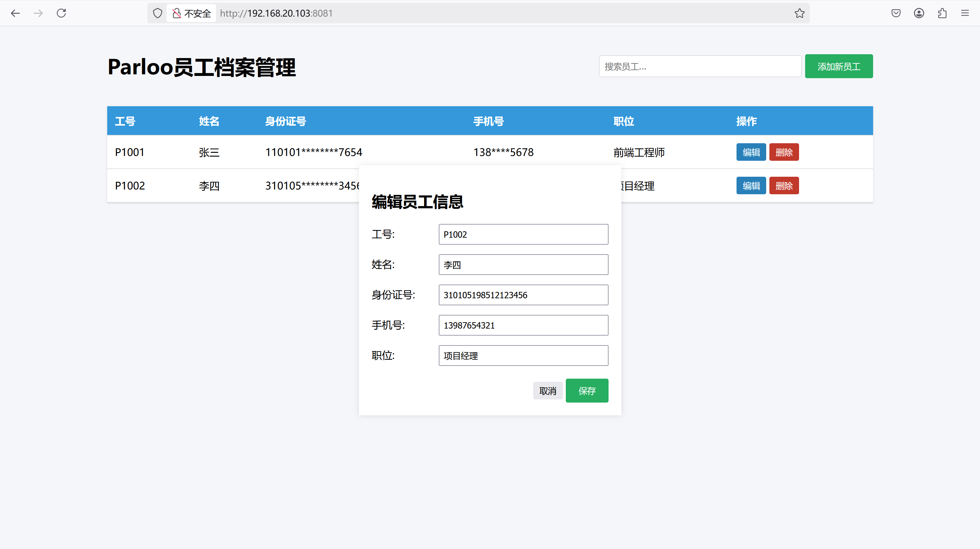Click the 138****5678 phone cell
Screen dimensions: 980x549
pyautogui.click(x=503, y=152)
